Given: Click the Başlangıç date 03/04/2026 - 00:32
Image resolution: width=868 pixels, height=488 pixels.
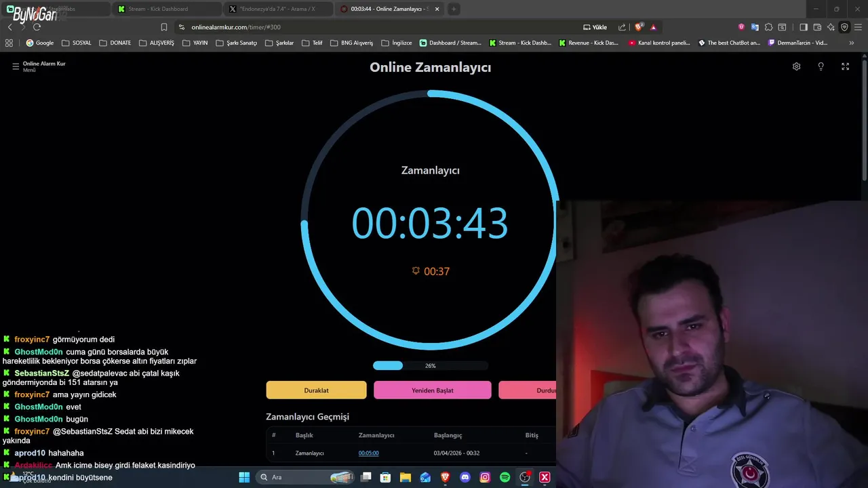Looking at the screenshot, I should [456, 453].
